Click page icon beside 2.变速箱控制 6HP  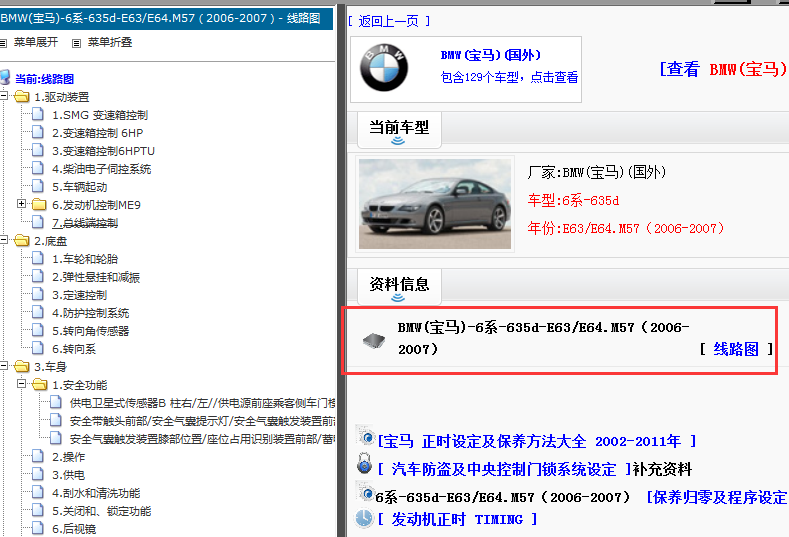point(38,132)
